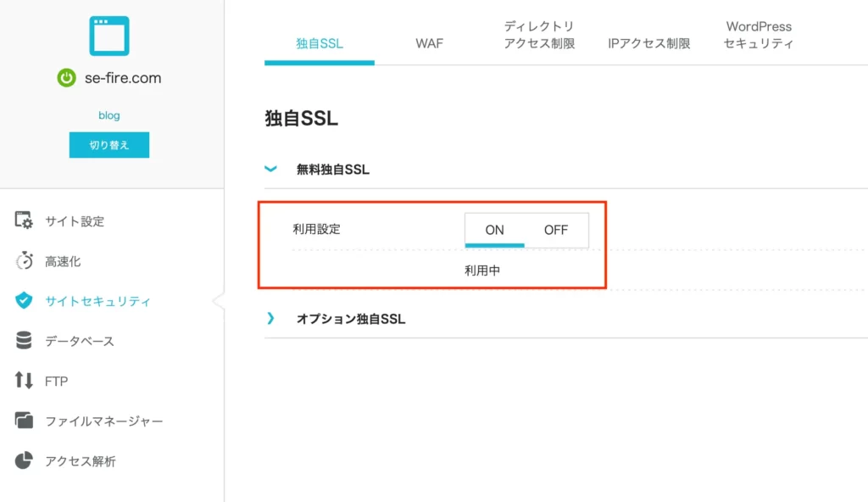The height and width of the screenshot is (502, 868).
Task: Switch the free SSL setting to OFF
Action: [556, 230]
